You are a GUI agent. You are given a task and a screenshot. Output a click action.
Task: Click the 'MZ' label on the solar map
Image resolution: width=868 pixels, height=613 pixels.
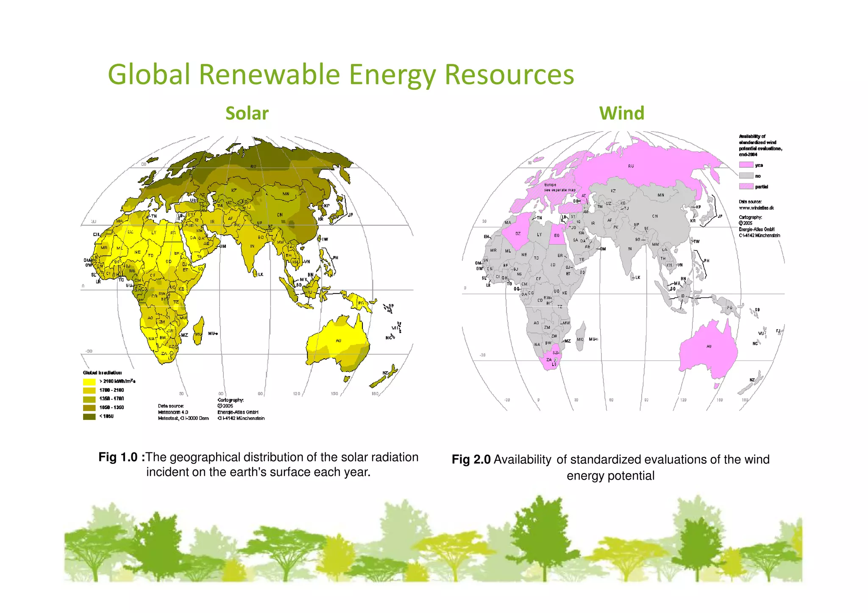[x=184, y=335]
